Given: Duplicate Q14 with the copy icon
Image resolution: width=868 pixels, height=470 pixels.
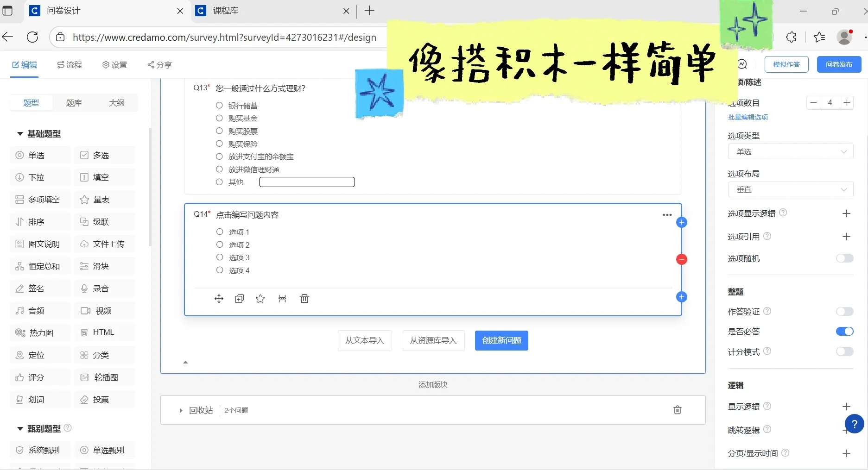Looking at the screenshot, I should [x=240, y=299].
